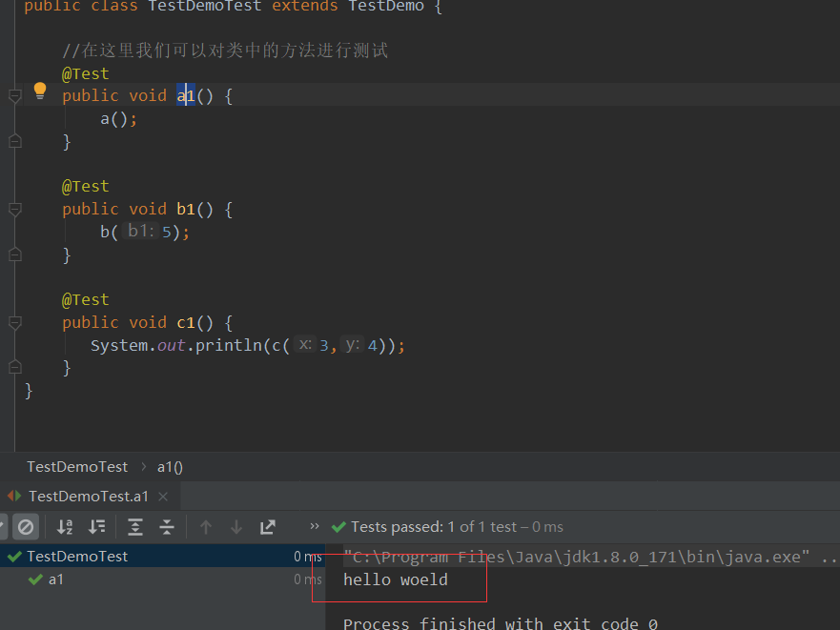Viewport: 840px width, 630px height.
Task: Select the a1 test result row
Action: [x=162, y=579]
